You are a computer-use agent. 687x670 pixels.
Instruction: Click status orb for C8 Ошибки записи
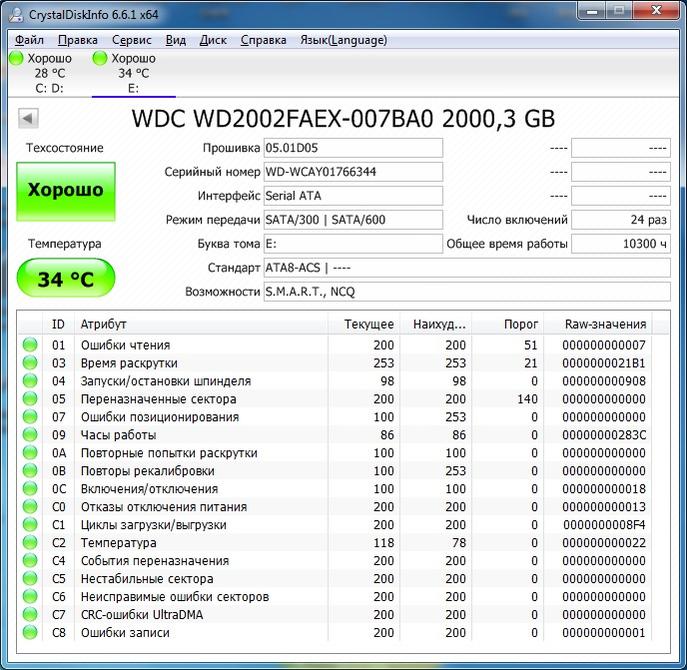[x=30, y=632]
